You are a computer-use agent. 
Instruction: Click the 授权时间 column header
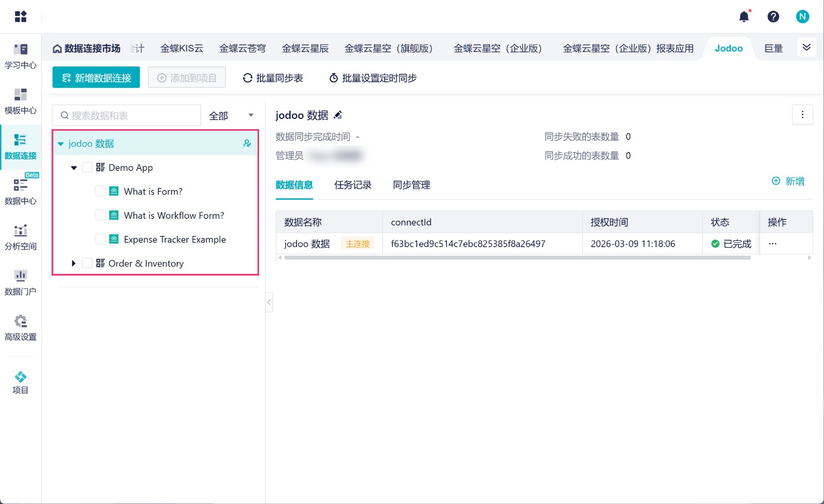642,222
